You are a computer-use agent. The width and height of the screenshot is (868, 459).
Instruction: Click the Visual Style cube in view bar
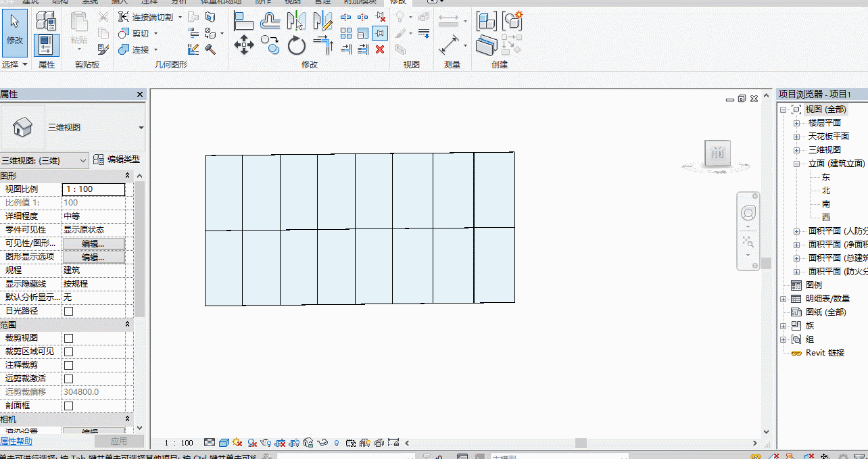pyautogui.click(x=224, y=443)
